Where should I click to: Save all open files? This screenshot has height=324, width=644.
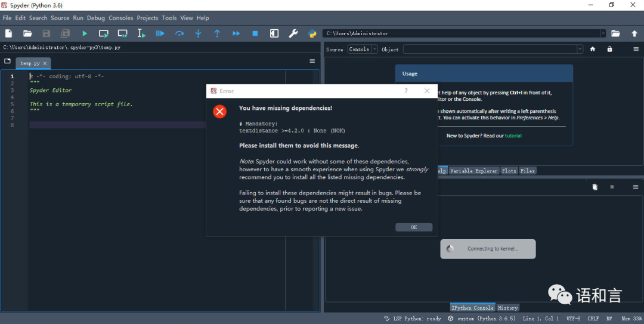(66, 33)
